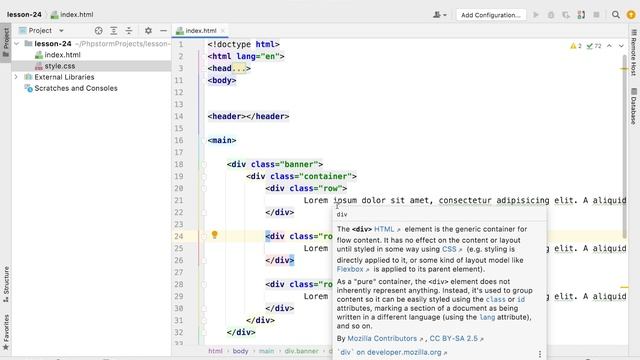Click the locate-in-project target icon

coord(98,31)
